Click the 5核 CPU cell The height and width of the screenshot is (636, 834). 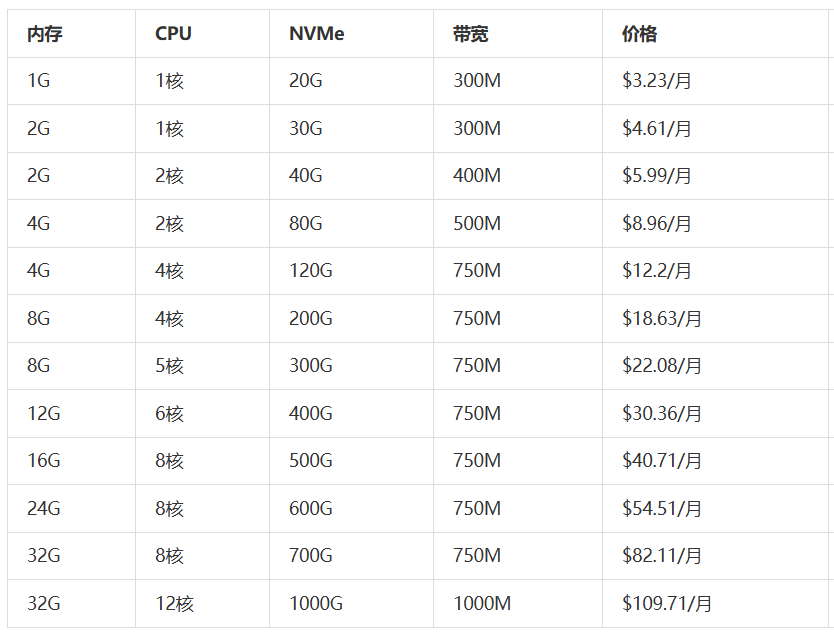point(169,366)
